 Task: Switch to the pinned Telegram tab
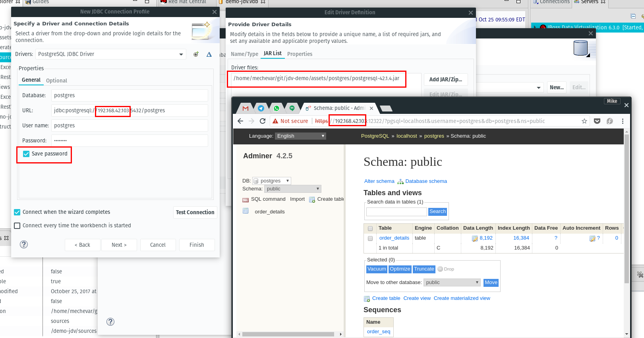(261, 108)
